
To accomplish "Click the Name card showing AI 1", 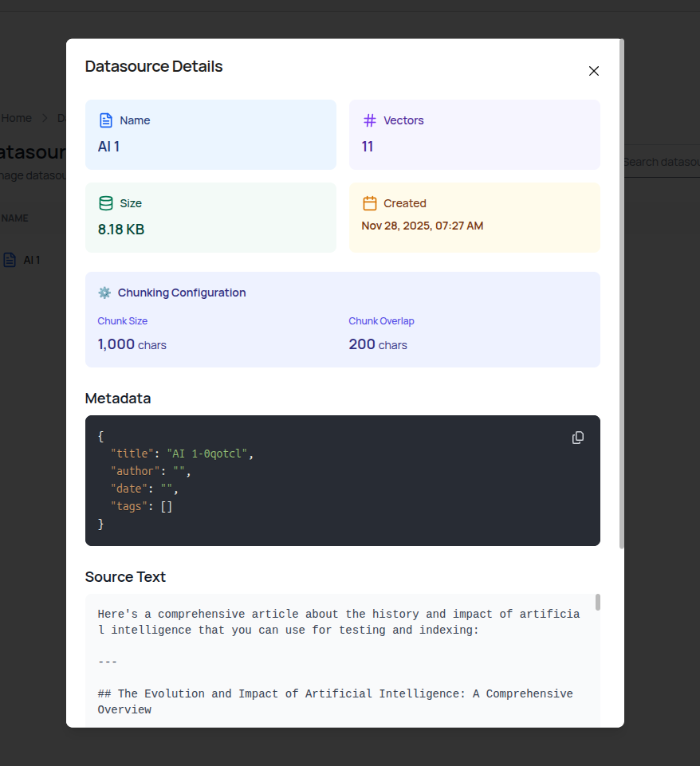I will [x=210, y=134].
